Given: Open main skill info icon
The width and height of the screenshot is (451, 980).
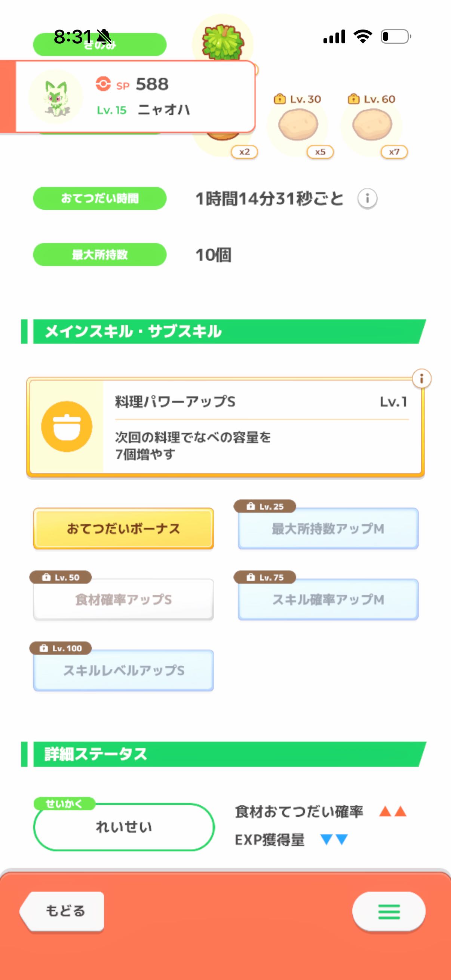Looking at the screenshot, I should [421, 379].
